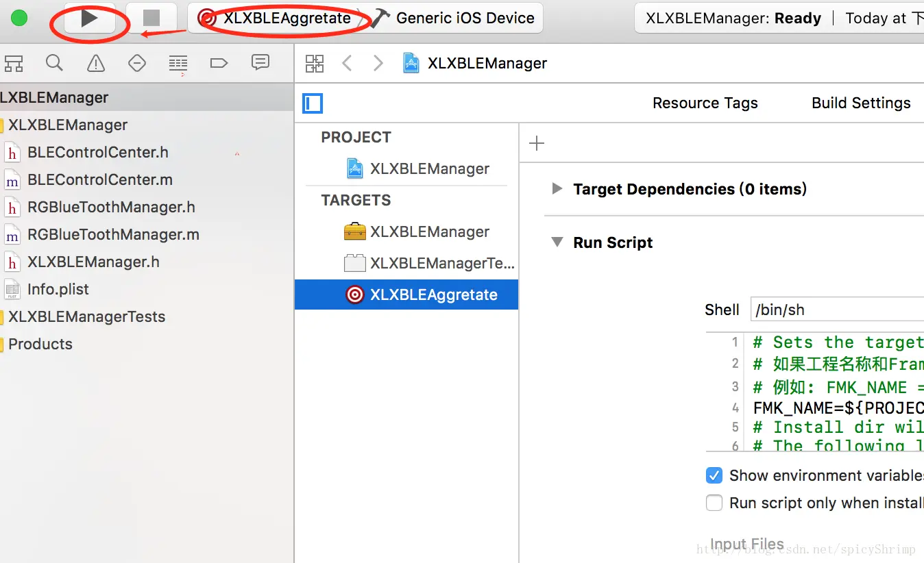This screenshot has height=563, width=924.
Task: Open BLEControlCenter.h in the navigator
Action: click(x=98, y=152)
